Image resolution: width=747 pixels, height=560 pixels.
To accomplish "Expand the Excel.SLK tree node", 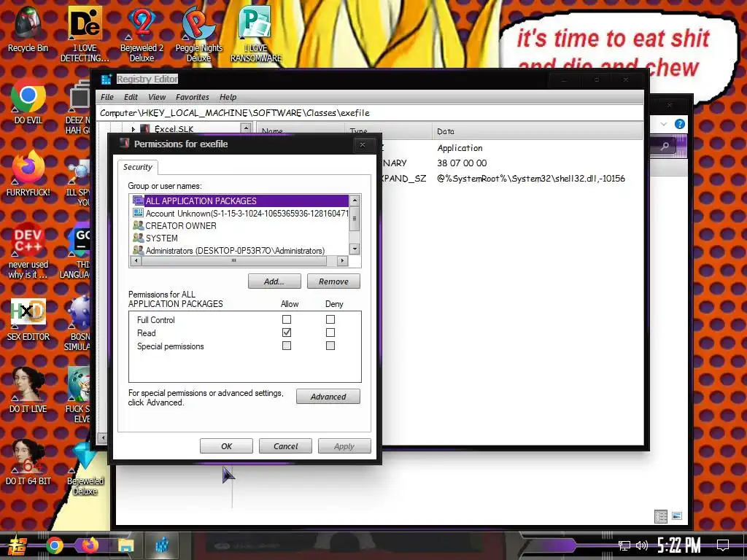I will point(133,129).
